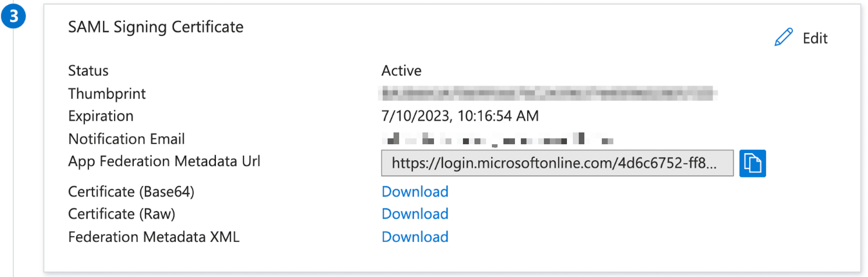Image resolution: width=868 pixels, height=277 pixels.
Task: Download the Federation Metadata XML
Action: 415,236
